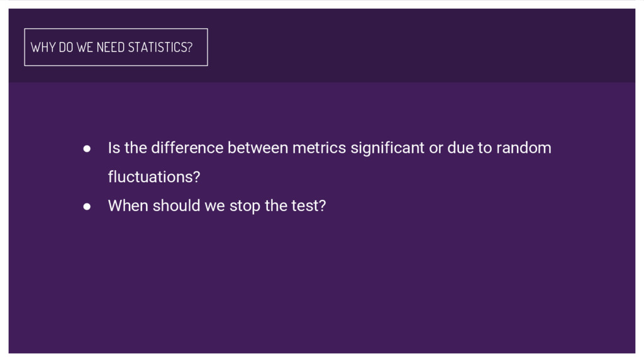Click the word "fluctuations?" on the second line
The height and width of the screenshot is (362, 644).
click(153, 177)
